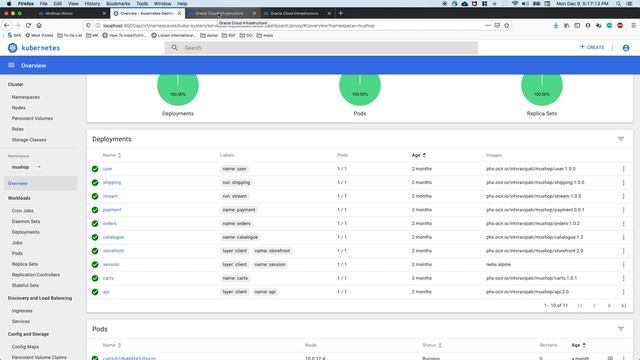
Task: Click the name: storefront label chip
Action: [x=272, y=251]
